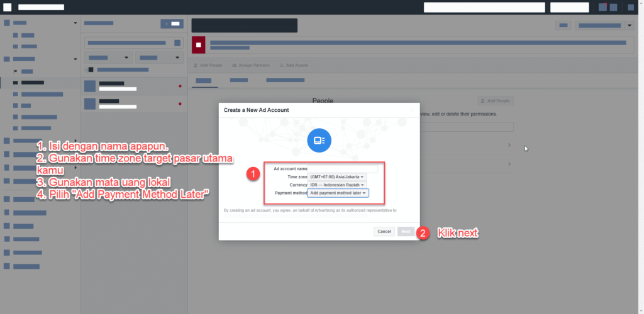This screenshot has width=644, height=314.
Task: Click the search field in the top header
Action: (x=484, y=8)
